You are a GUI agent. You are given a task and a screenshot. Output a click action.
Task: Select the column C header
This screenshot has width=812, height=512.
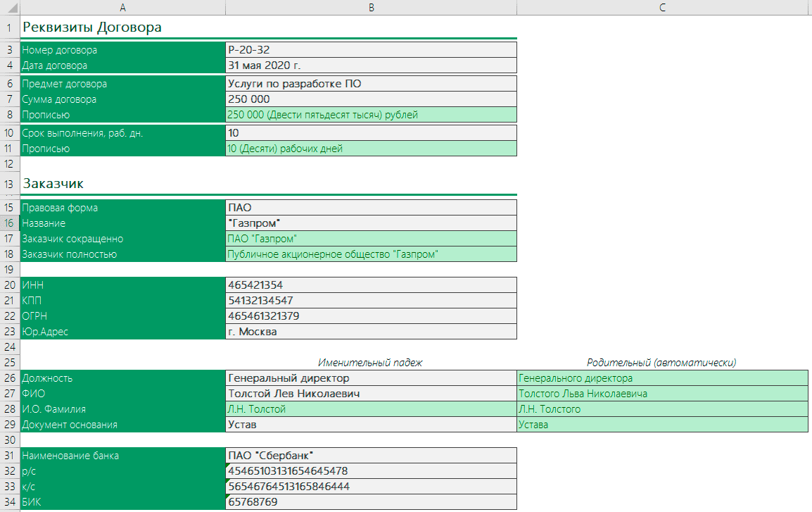click(663, 7)
